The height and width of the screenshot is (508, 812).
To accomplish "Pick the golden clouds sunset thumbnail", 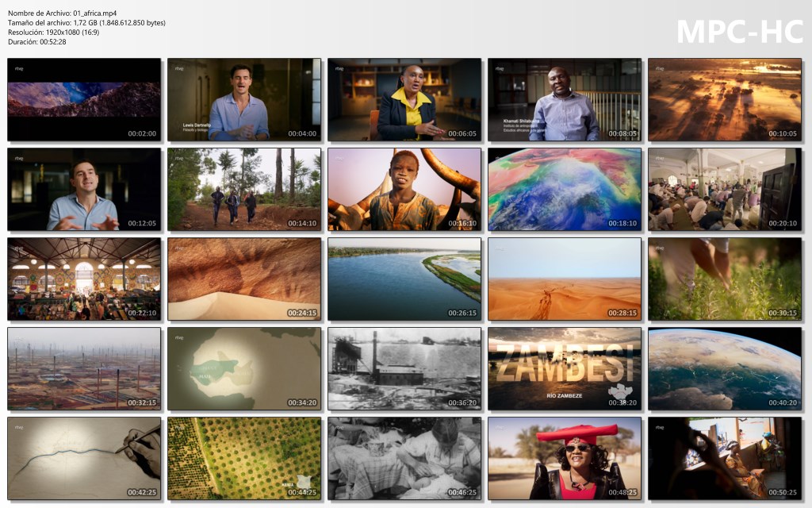I will 725,99.
